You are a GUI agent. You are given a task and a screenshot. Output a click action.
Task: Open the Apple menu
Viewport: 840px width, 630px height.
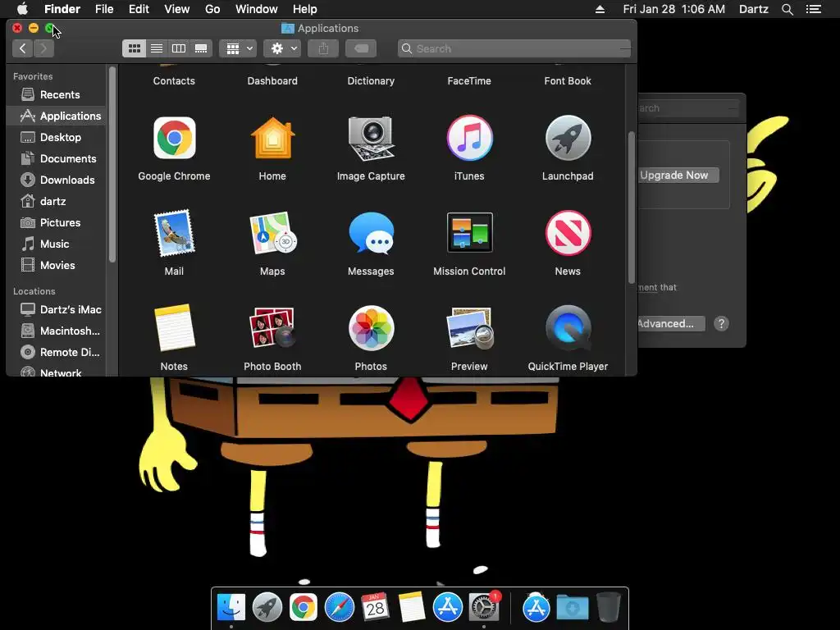pos(22,9)
